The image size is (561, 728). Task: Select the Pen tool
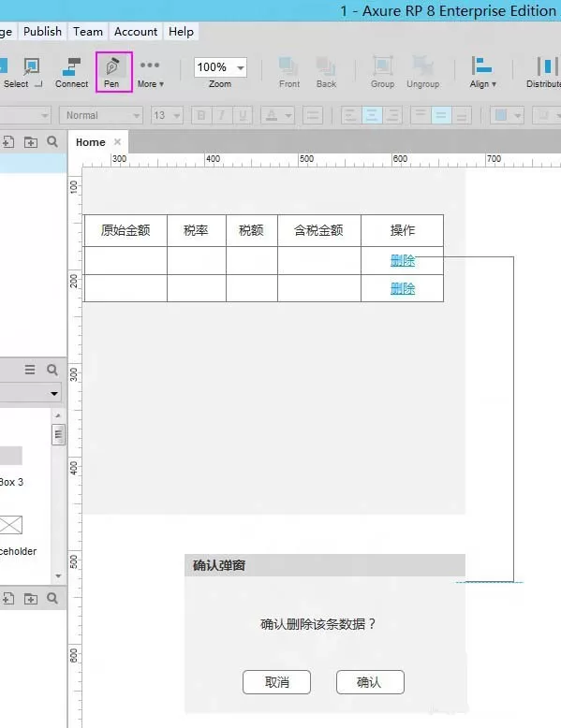click(x=112, y=72)
